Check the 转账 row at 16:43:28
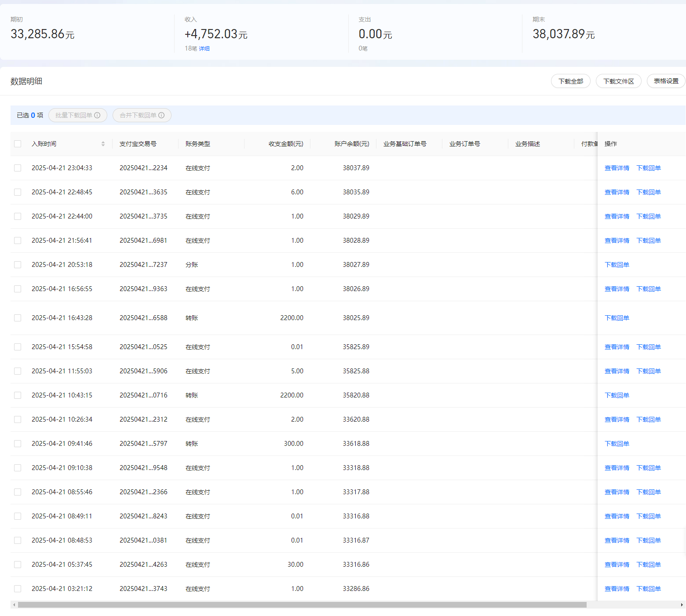Viewport: 686px width, 616px height. [x=18, y=318]
